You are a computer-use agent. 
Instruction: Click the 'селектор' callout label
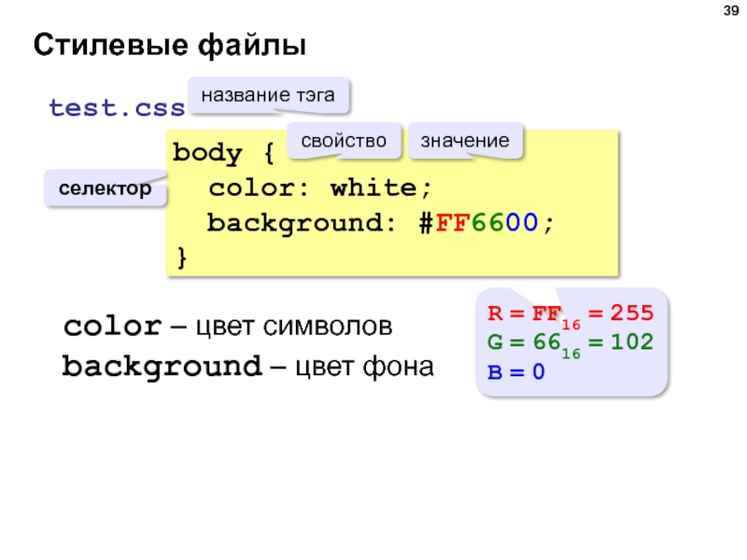pos(105,189)
